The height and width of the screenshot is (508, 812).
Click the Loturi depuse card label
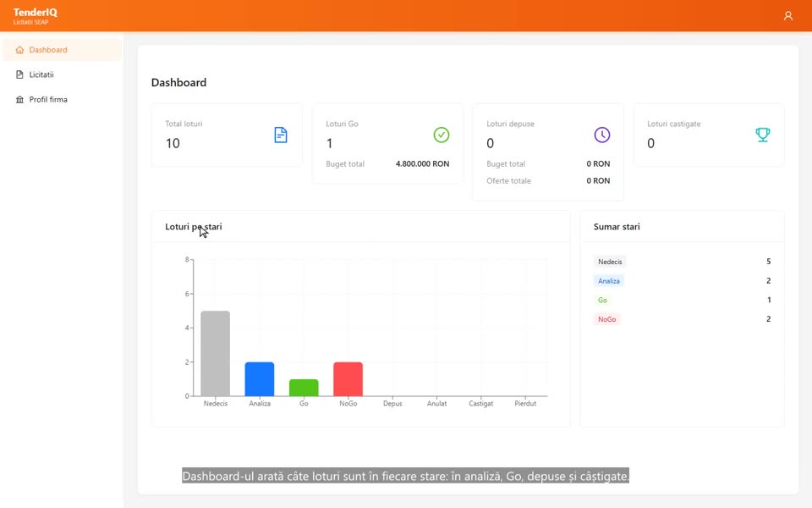(510, 124)
